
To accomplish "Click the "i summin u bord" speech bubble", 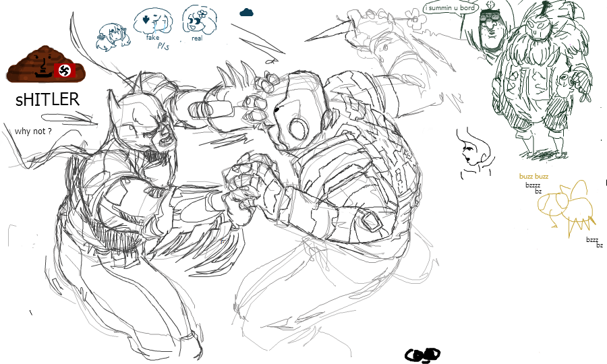I will [x=450, y=7].
